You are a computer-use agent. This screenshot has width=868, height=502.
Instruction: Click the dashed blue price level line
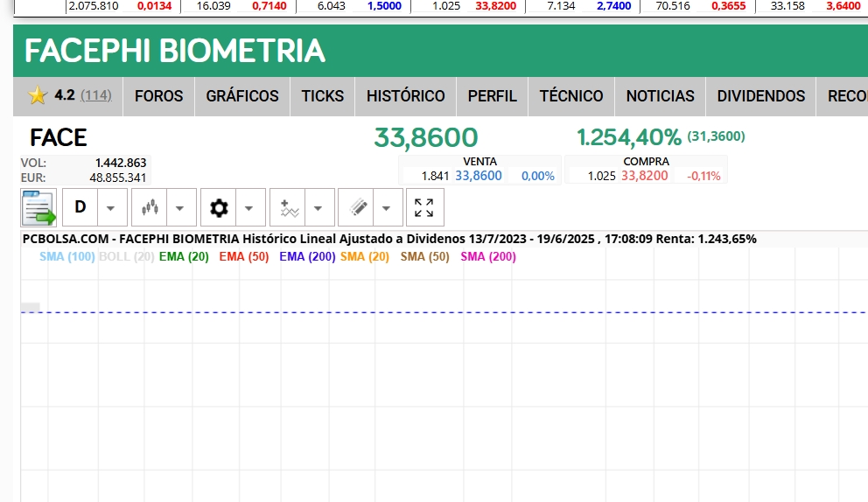[x=444, y=313]
